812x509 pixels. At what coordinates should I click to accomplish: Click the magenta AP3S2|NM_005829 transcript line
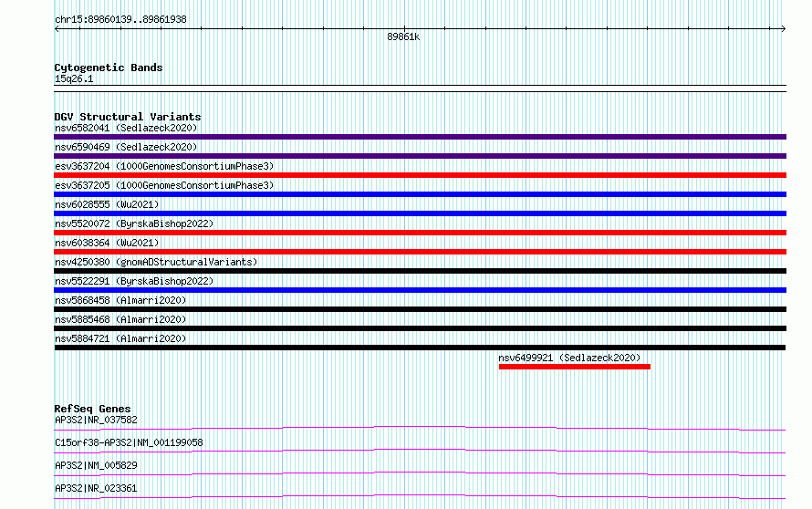click(x=420, y=473)
